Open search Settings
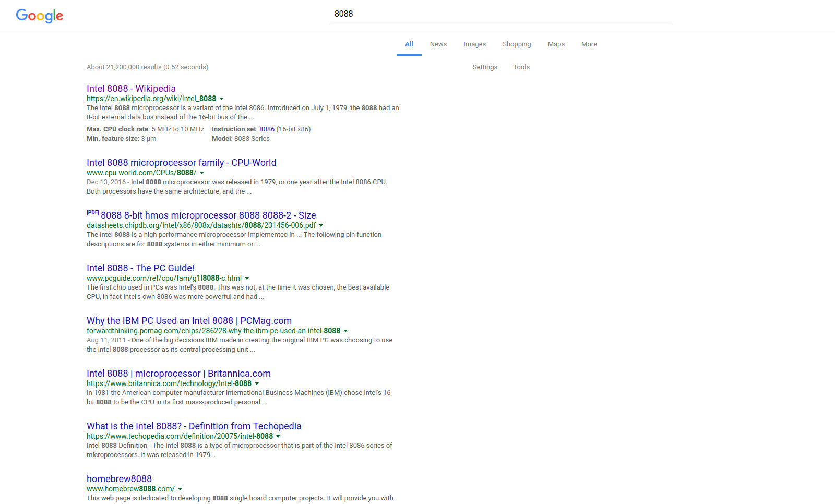Screen dimensions: 835x504 pyautogui.click(x=485, y=67)
